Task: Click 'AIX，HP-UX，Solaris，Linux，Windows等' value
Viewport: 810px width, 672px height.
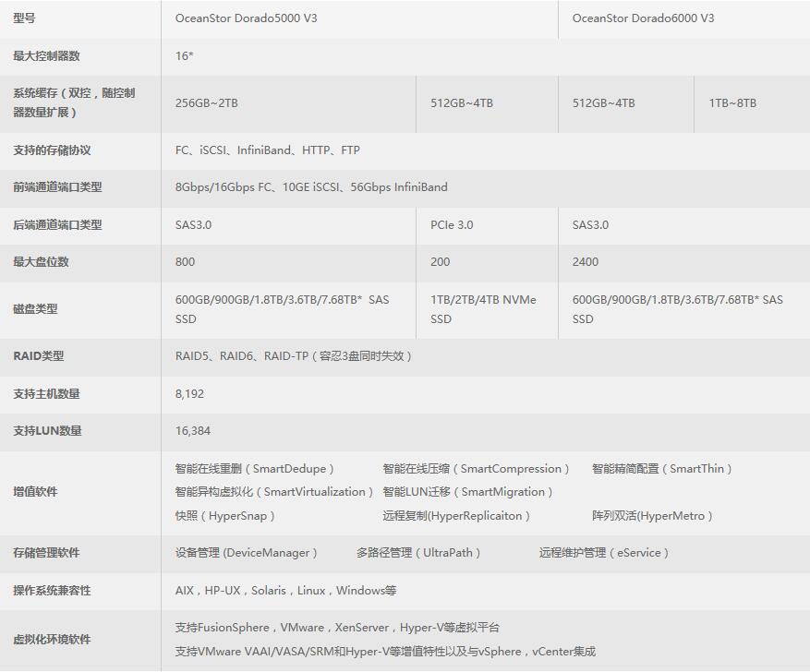Action: [x=285, y=591]
